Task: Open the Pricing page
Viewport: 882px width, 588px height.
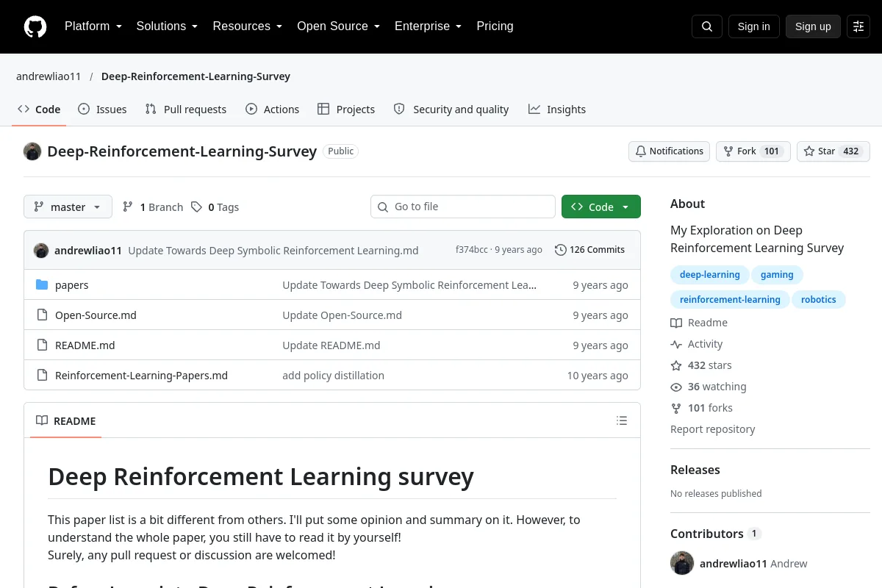Action: (x=495, y=26)
